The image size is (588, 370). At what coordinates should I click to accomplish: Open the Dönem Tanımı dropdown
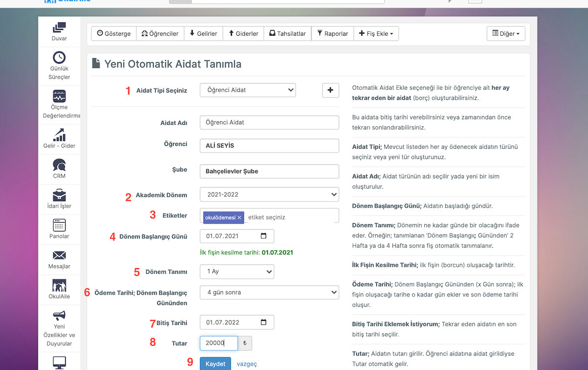(x=237, y=271)
